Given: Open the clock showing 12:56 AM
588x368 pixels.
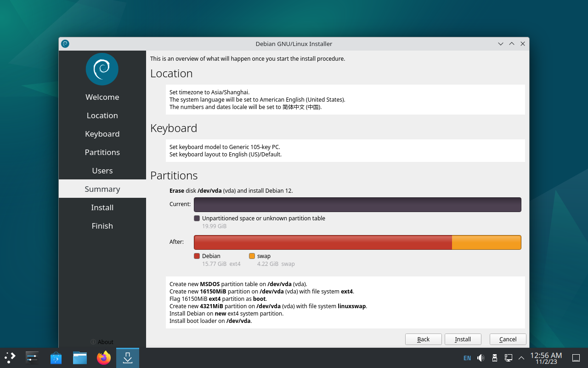Looking at the screenshot, I should tap(546, 358).
